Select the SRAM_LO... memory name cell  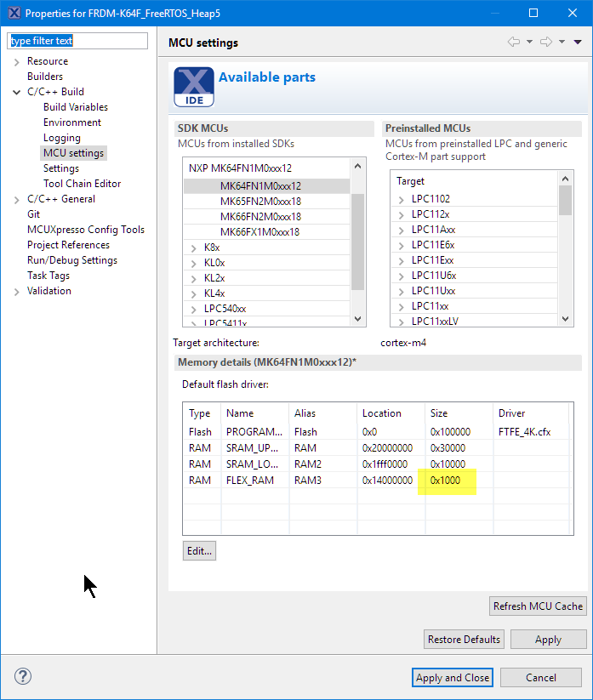click(x=252, y=464)
